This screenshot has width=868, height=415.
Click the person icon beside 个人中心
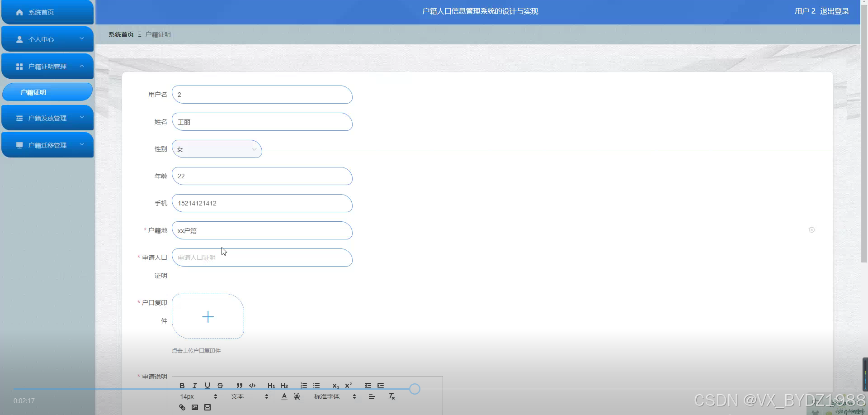click(19, 39)
